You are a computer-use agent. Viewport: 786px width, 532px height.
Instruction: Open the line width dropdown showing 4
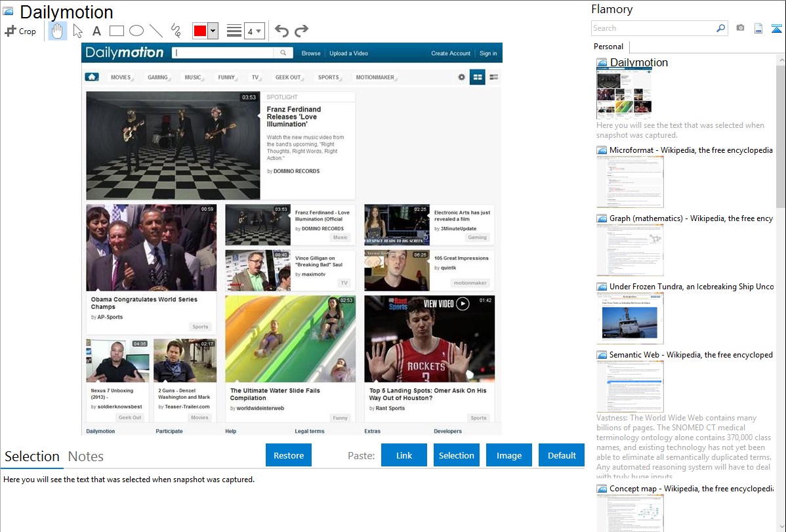click(x=254, y=31)
